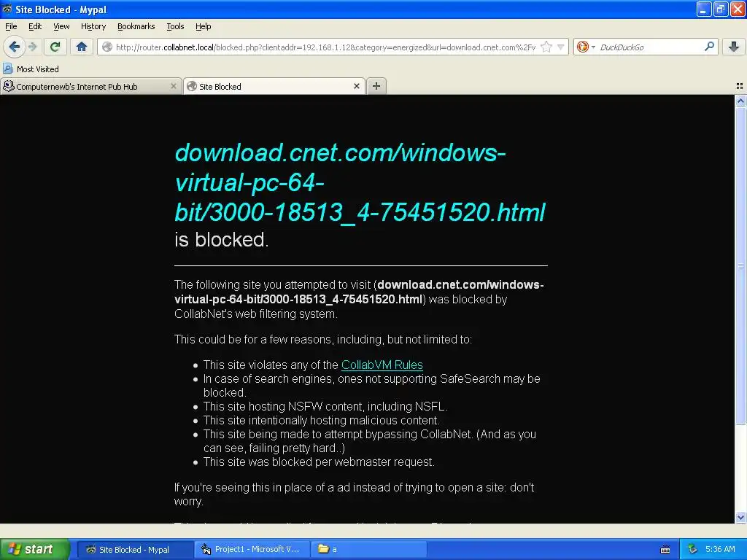Switch to Project1 - Microsoft Visual taskbar item
The width and height of the screenshot is (747, 560).
252,549
